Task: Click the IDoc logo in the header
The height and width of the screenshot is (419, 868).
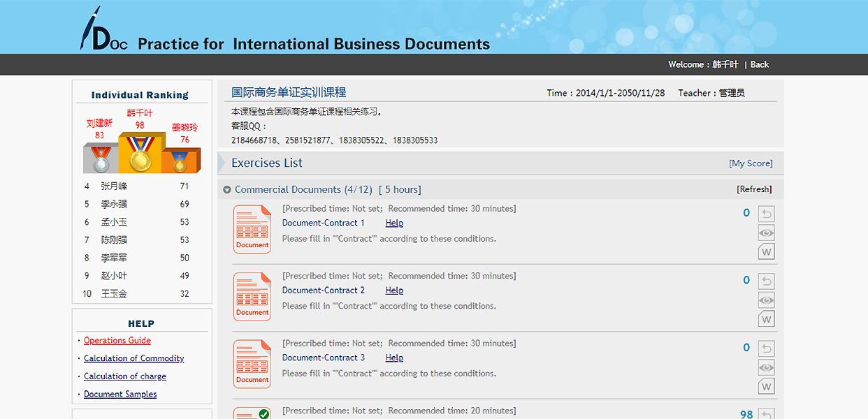Action: (103, 29)
